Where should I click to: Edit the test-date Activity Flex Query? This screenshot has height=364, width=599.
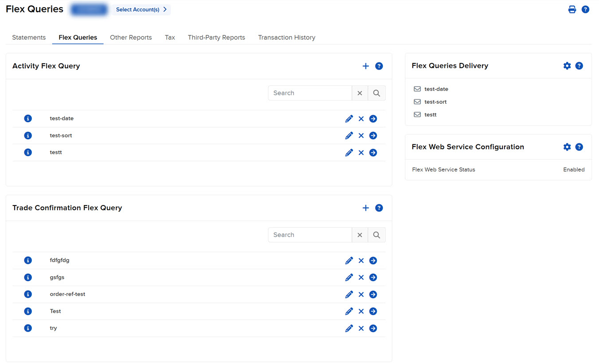(349, 118)
